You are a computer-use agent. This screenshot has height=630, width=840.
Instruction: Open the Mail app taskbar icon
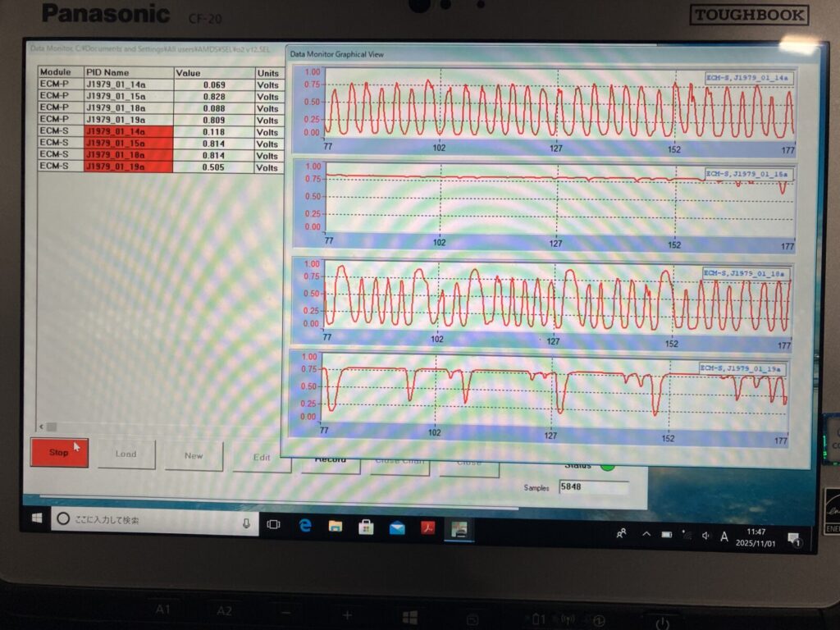coord(397,528)
